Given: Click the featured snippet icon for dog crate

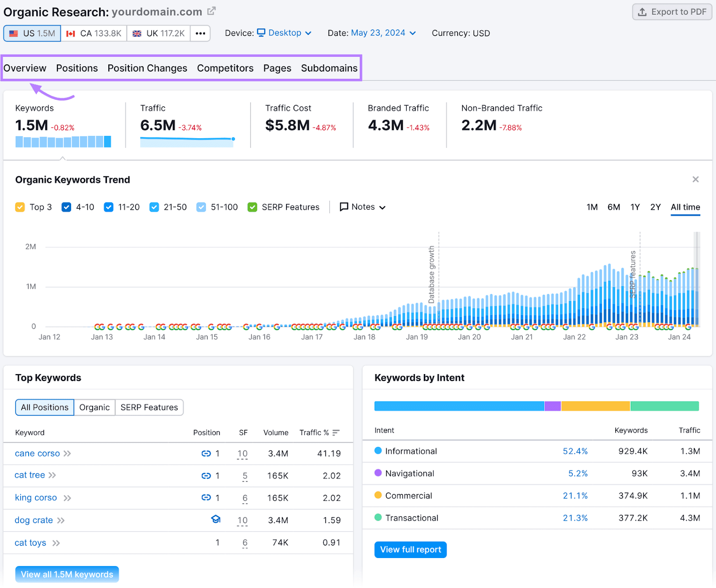Looking at the screenshot, I should [216, 520].
